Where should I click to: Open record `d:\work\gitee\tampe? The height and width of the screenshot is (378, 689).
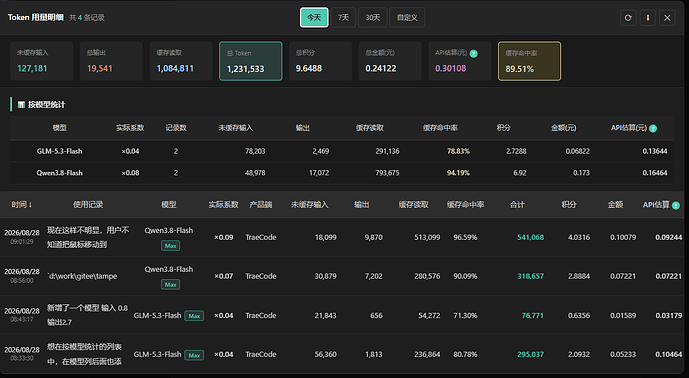point(82,276)
